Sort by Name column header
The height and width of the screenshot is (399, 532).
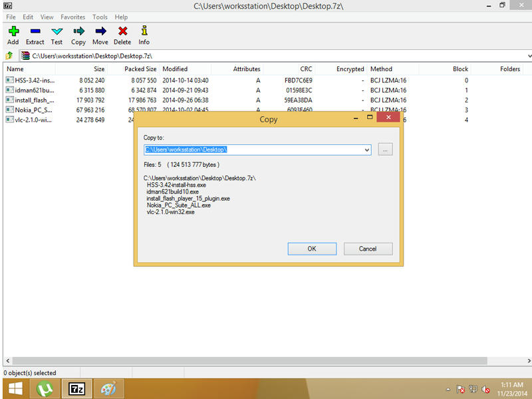tap(29, 69)
